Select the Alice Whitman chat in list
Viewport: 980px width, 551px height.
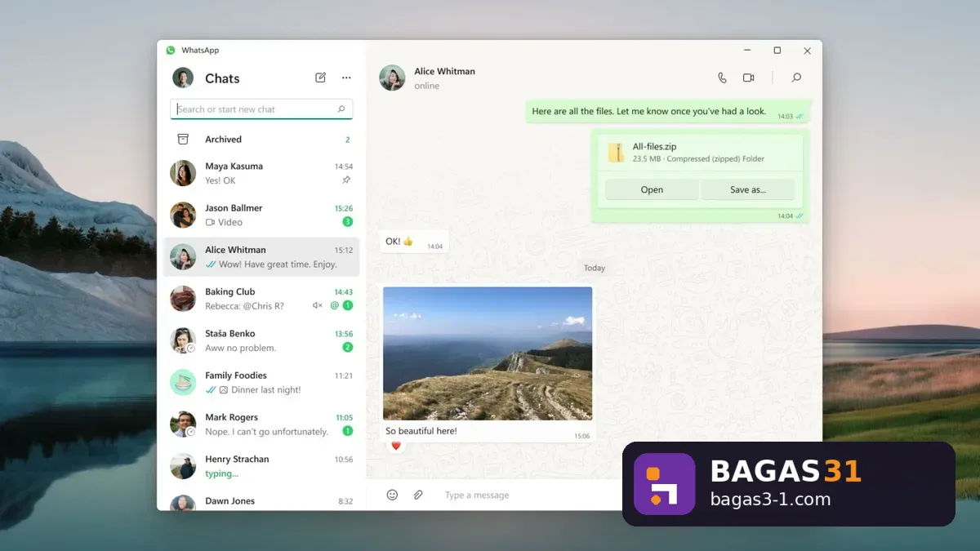tap(261, 257)
